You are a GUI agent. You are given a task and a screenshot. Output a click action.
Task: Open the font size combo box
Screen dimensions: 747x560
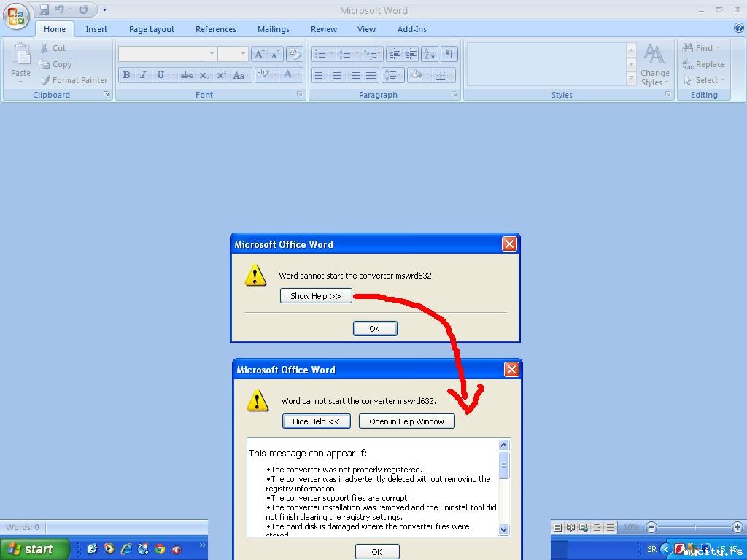tap(233, 54)
